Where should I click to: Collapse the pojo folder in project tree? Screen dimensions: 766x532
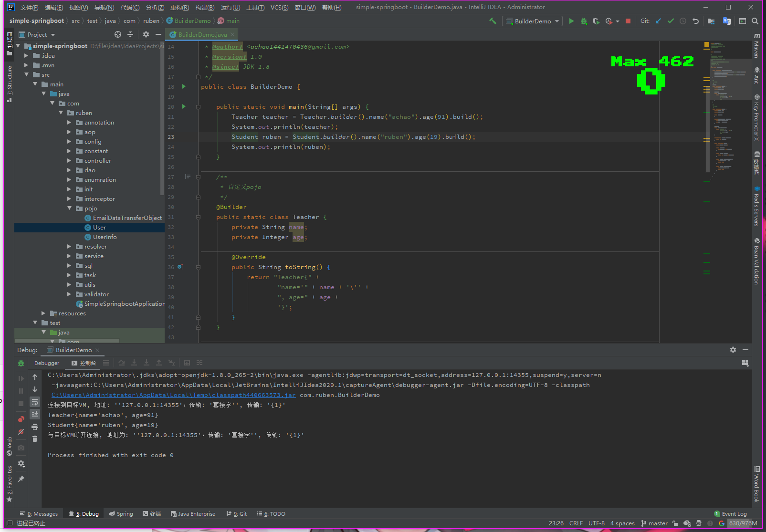click(70, 209)
